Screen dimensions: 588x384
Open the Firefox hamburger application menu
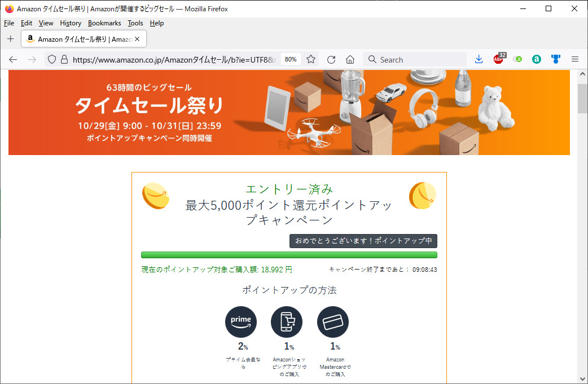click(575, 59)
